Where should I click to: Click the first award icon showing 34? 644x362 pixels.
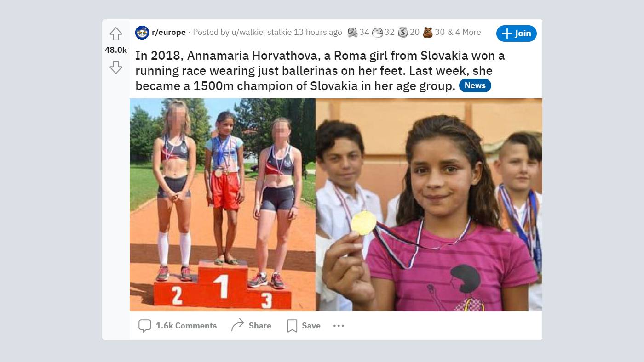point(353,32)
